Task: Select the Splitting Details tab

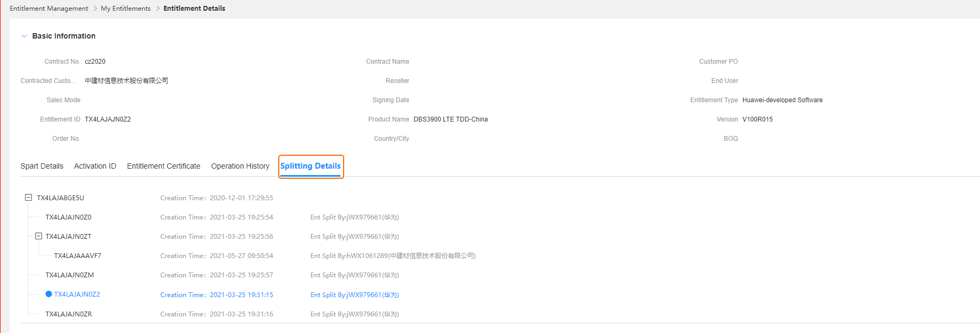Action: pos(310,166)
